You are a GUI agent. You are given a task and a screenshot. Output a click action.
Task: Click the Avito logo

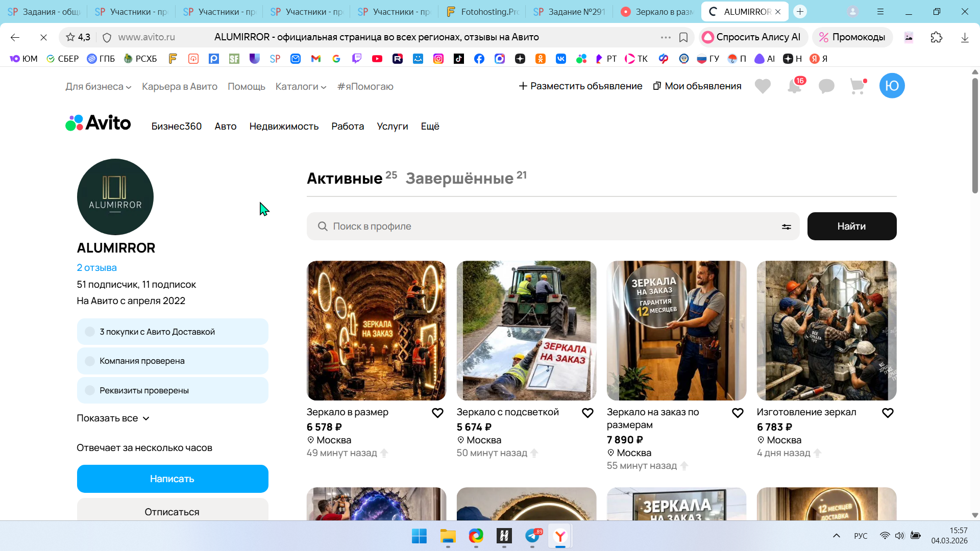click(x=99, y=123)
